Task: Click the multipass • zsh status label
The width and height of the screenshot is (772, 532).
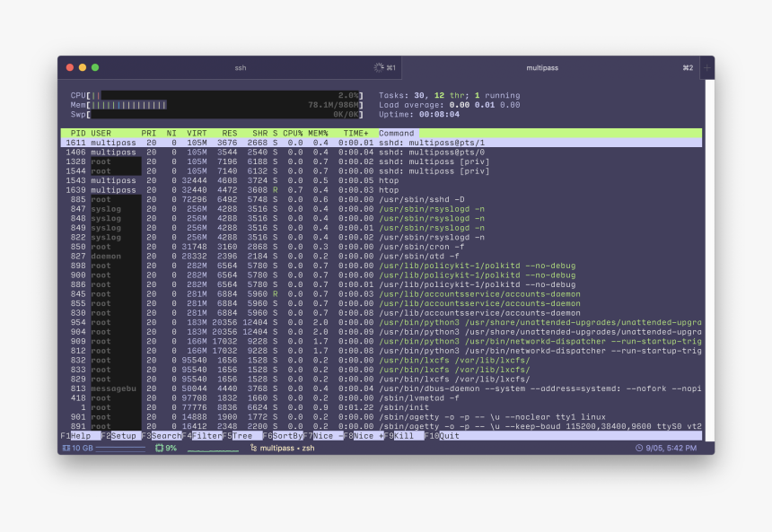Action: click(287, 448)
